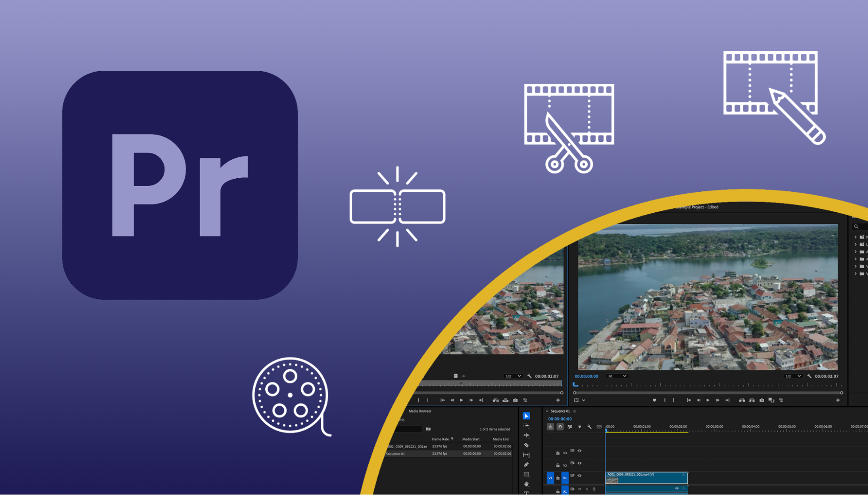Select the Sequence 01 timeline tab
Screen dimensions: 868x495
[x=560, y=411]
